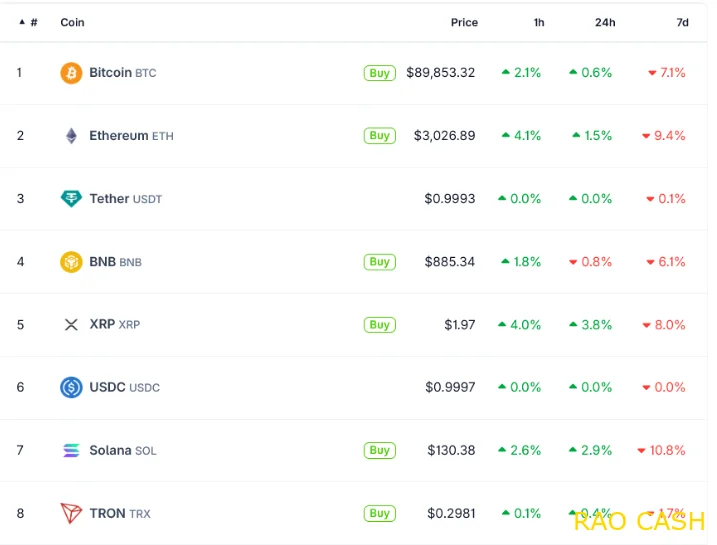Screen dimensions: 717x545
Task: Open the Ethereum ETH coin link
Action: [x=130, y=136]
